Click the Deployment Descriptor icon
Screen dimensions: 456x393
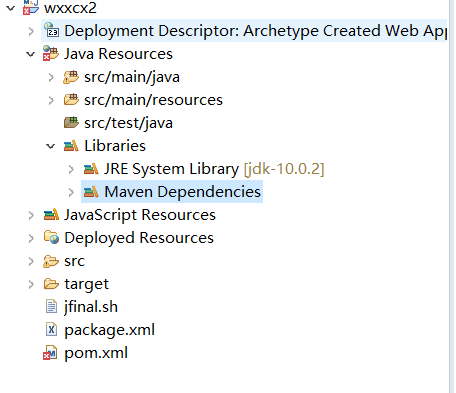51,30
